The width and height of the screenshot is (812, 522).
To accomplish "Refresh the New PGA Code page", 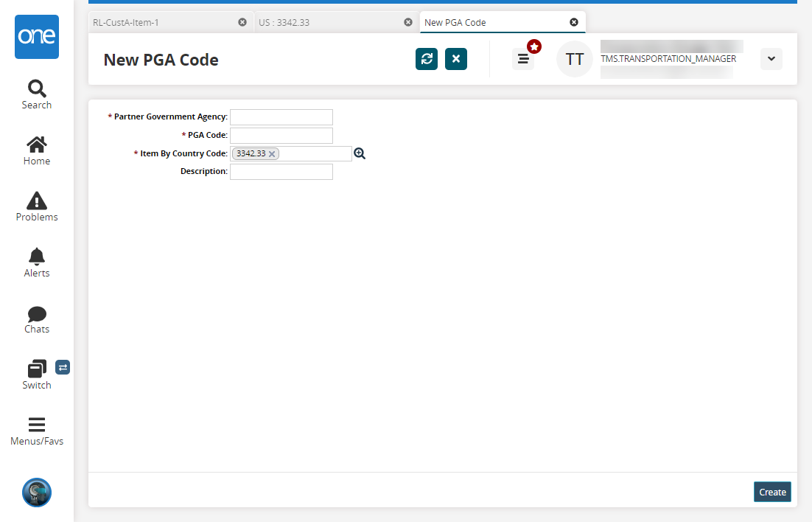I will pos(427,59).
